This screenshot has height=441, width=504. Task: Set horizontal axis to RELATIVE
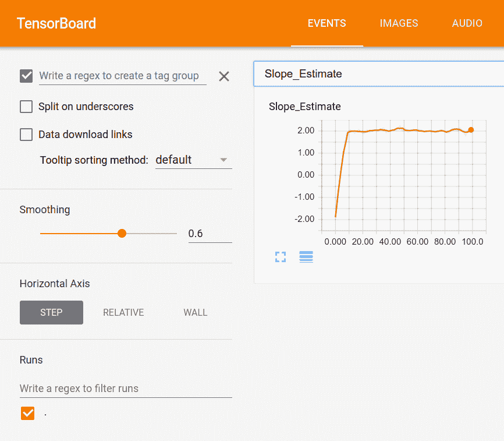click(x=123, y=312)
